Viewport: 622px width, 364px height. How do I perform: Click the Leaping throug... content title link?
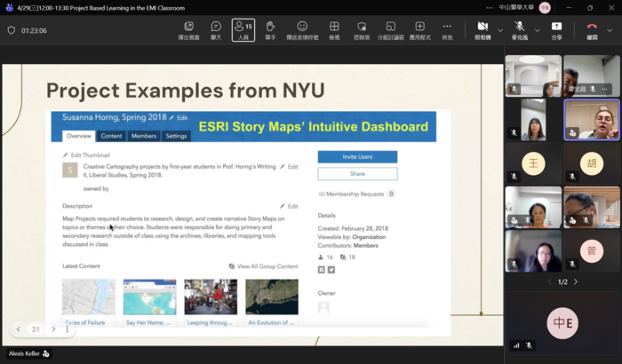click(x=210, y=323)
